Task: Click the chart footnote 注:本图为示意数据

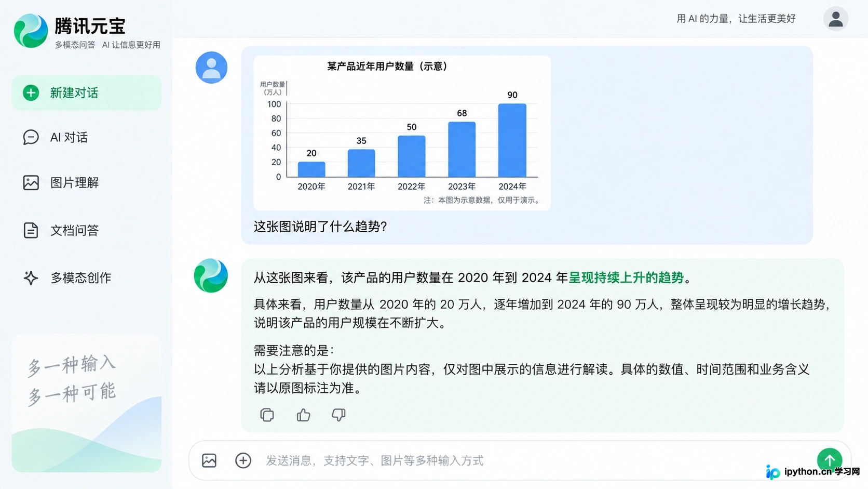Action: pyautogui.click(x=482, y=200)
